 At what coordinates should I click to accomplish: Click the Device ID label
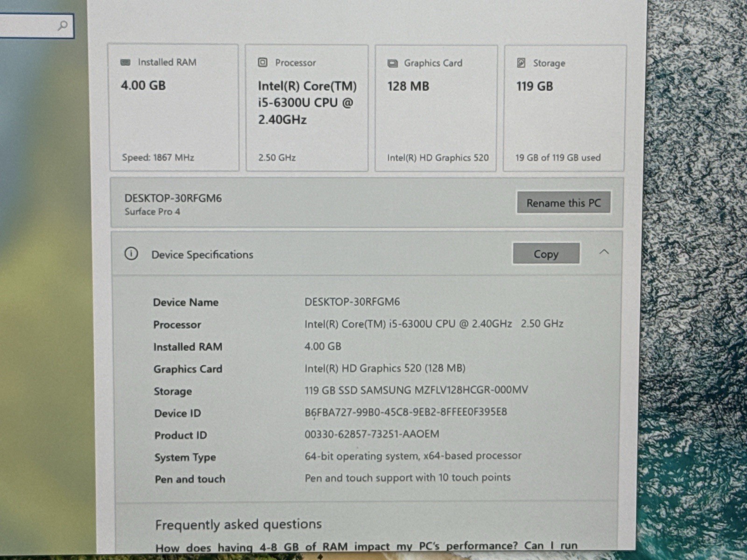coord(177,413)
